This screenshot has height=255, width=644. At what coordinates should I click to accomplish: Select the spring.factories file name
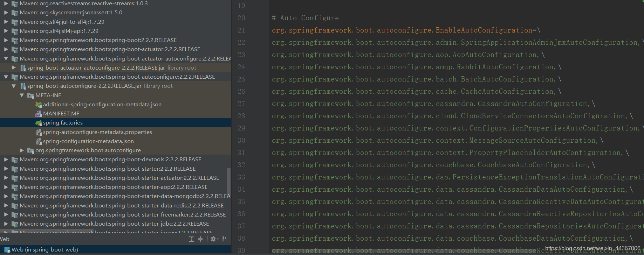pyautogui.click(x=63, y=123)
